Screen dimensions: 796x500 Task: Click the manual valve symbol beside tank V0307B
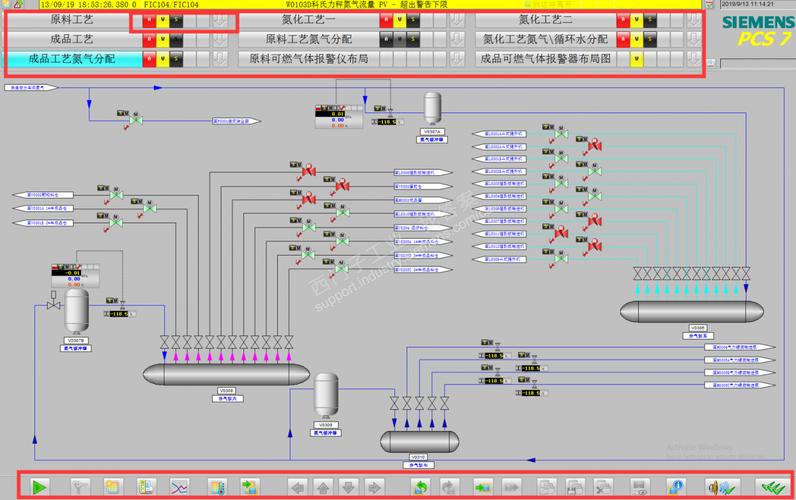point(53,301)
